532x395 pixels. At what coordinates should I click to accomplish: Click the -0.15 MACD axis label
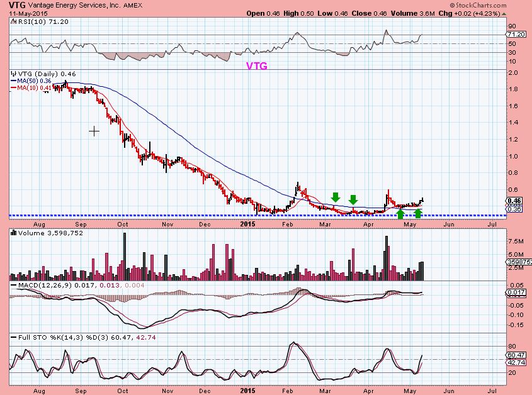click(516, 325)
